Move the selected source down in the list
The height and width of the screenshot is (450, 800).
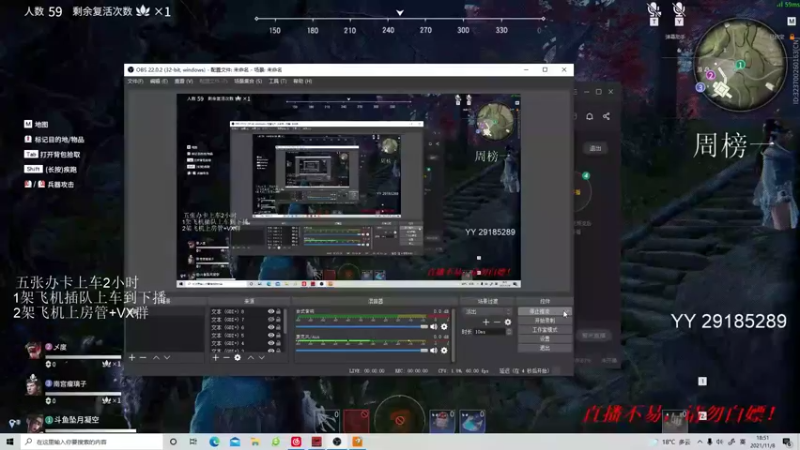262,358
